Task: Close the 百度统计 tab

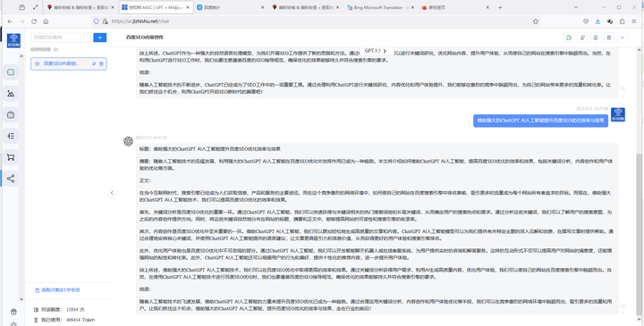Action: pos(262,7)
